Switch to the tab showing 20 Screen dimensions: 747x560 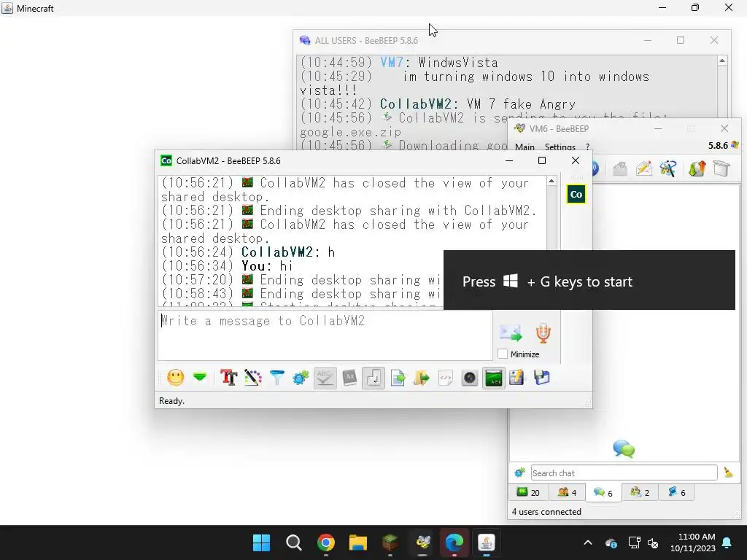point(529,492)
